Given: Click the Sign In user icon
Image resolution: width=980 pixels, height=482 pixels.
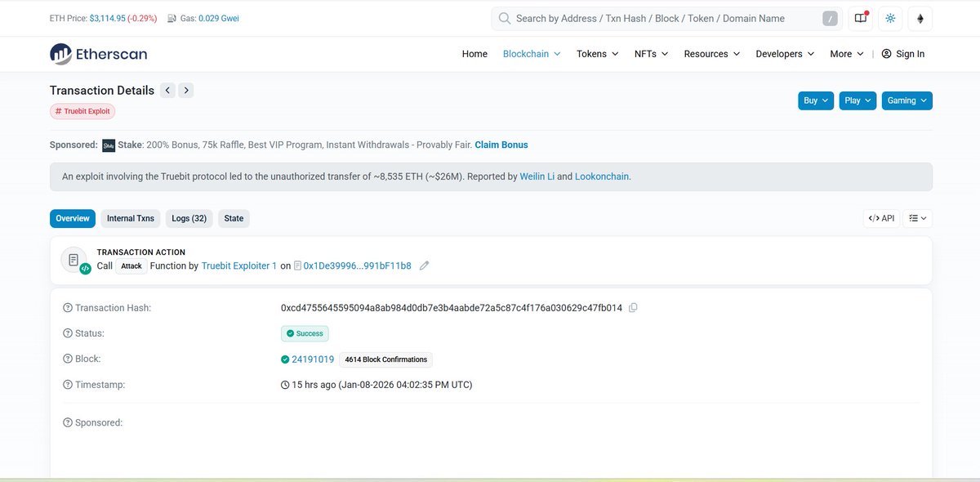Looking at the screenshot, I should [x=887, y=54].
